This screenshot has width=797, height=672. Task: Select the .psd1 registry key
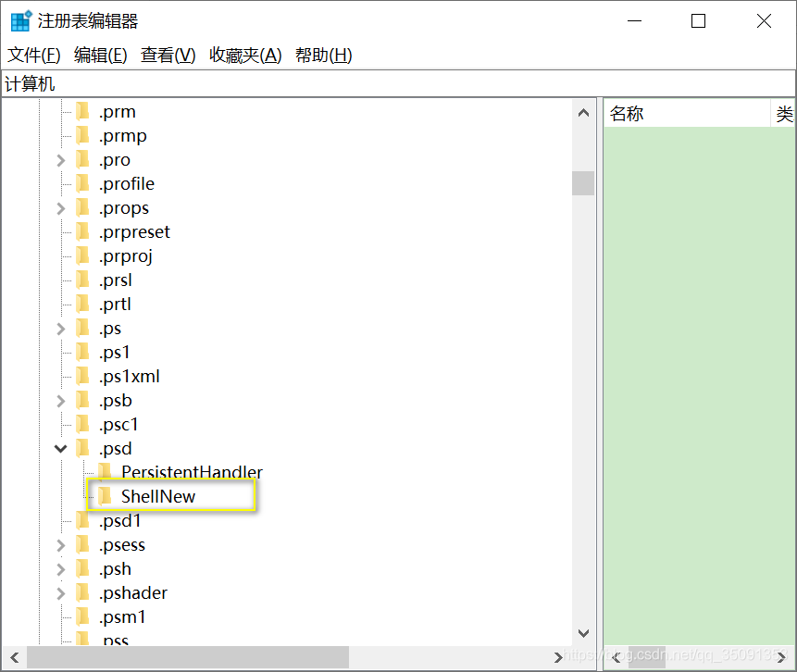(120, 521)
